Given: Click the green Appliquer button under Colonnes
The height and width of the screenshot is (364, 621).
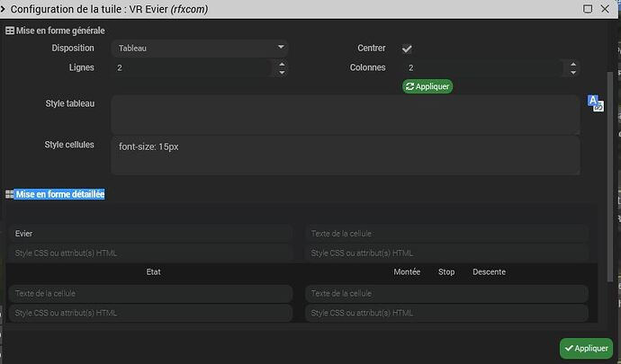Looking at the screenshot, I should [x=427, y=86].
